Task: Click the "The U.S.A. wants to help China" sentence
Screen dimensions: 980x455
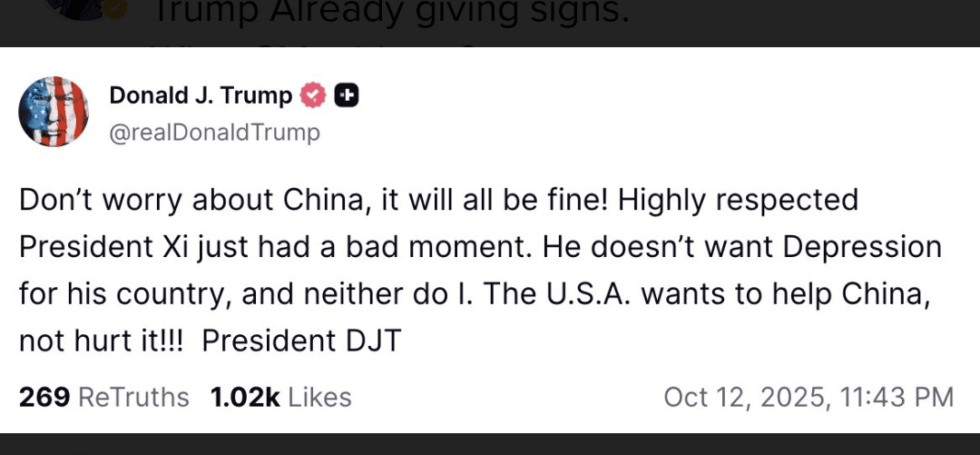Action: coord(703,294)
